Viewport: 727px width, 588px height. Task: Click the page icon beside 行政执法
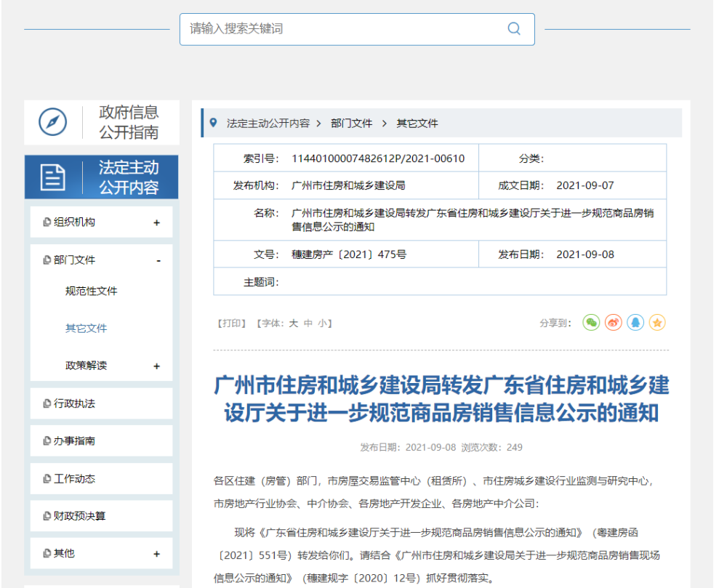pyautogui.click(x=47, y=403)
